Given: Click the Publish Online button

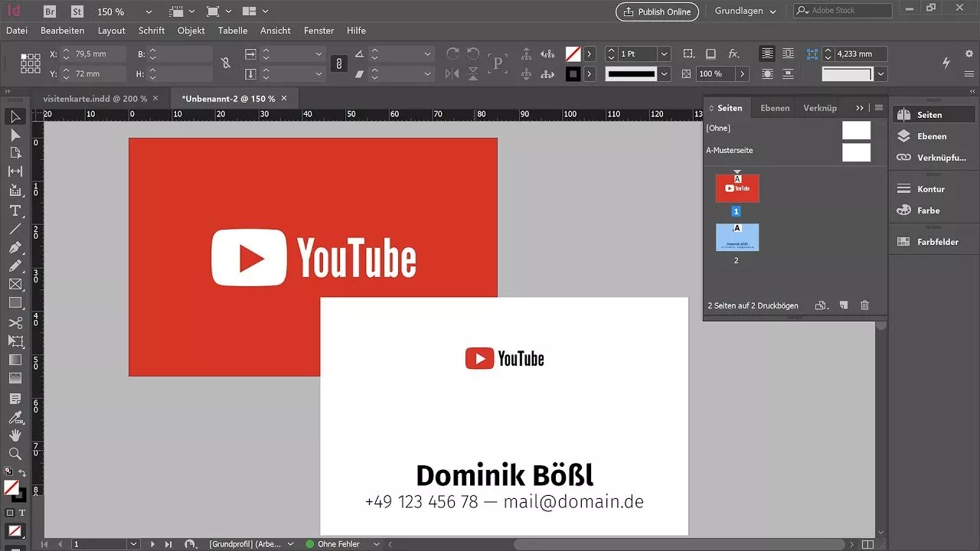Looking at the screenshot, I should 657,11.
